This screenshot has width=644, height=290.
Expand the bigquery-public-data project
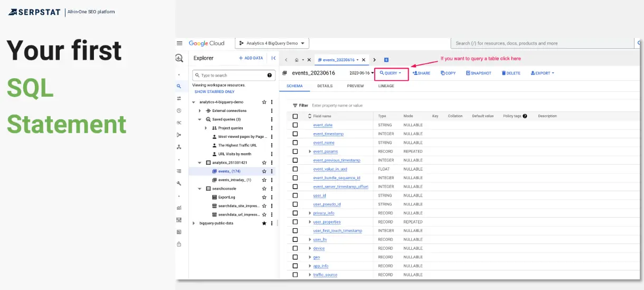194,223
